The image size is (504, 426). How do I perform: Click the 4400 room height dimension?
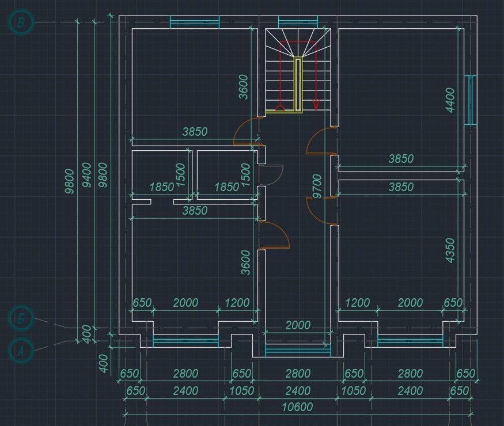pos(450,100)
